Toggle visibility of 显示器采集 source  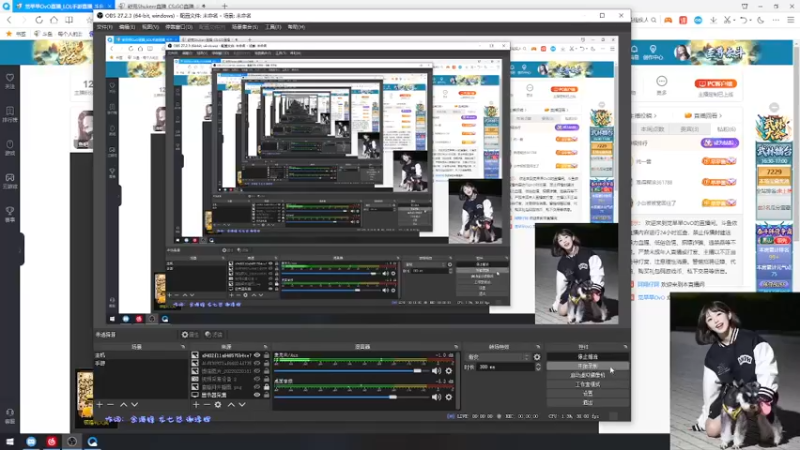(x=257, y=395)
